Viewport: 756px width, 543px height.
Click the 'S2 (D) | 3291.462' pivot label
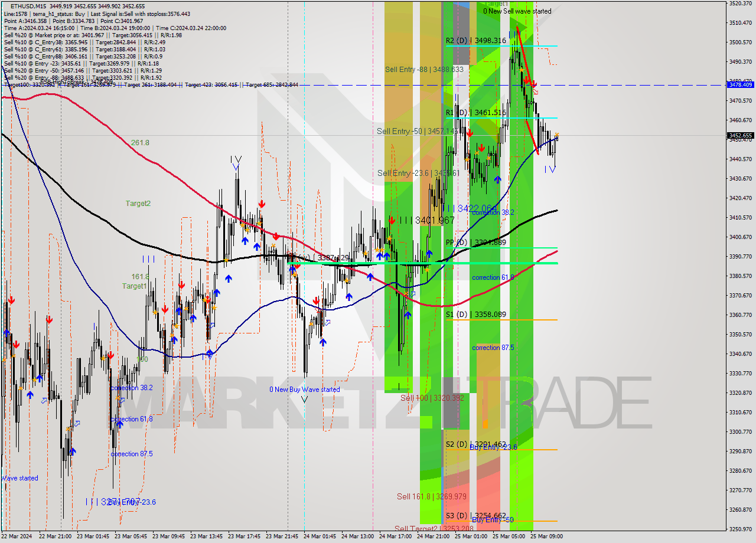(475, 444)
